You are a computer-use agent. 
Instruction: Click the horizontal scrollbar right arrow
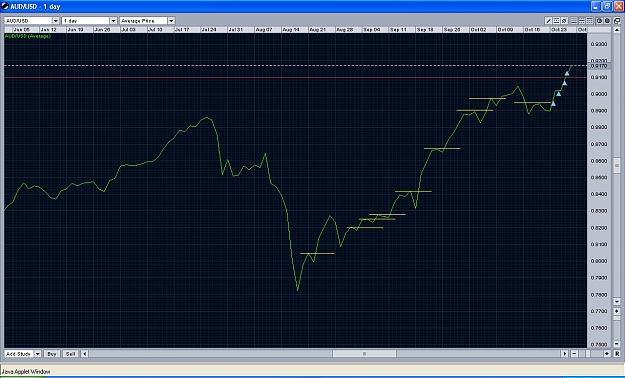pyautogui.click(x=565, y=354)
